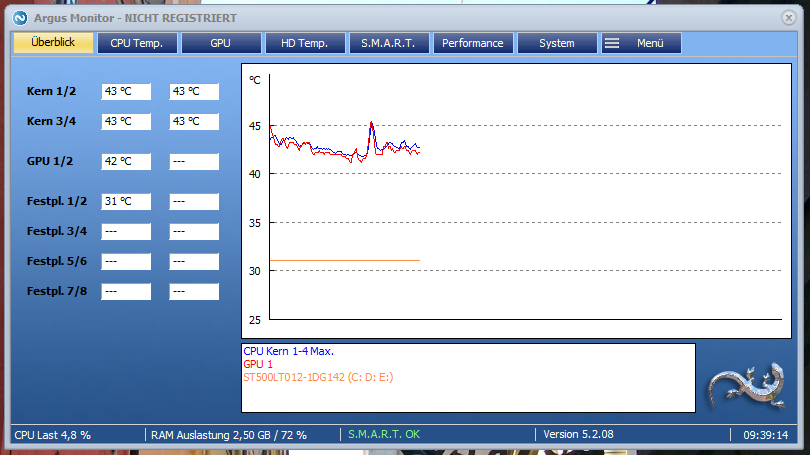Image resolution: width=810 pixels, height=455 pixels.
Task: Click the °C axis unit label
Action: 255,80
